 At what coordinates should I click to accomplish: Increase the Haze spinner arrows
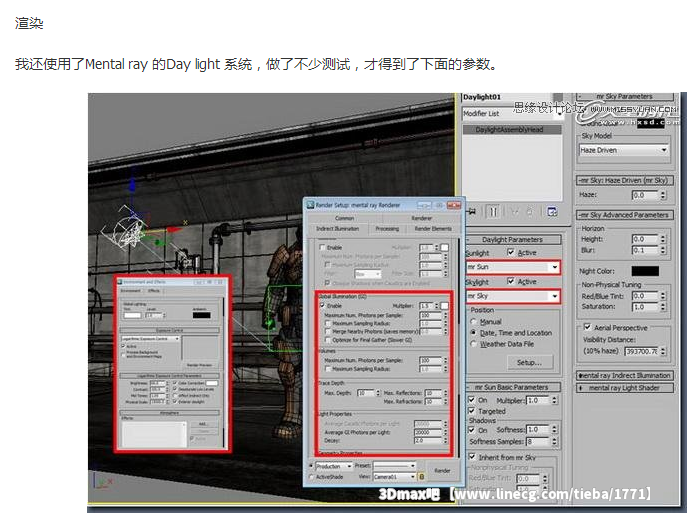(x=663, y=195)
